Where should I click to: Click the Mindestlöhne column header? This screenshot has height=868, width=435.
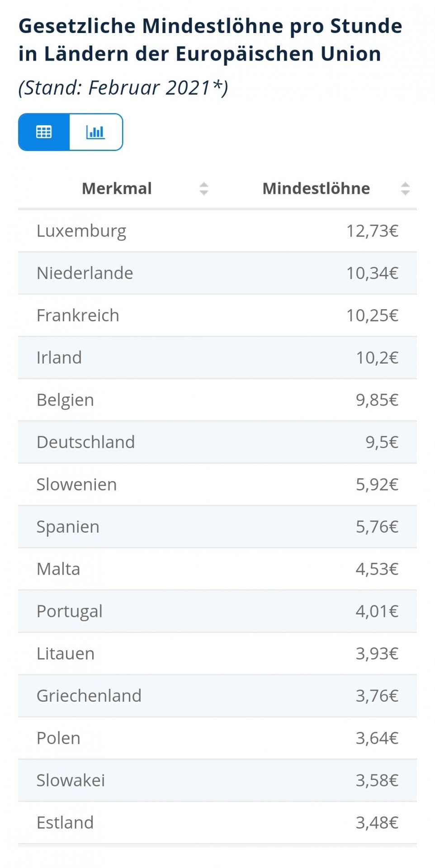pos(316,189)
